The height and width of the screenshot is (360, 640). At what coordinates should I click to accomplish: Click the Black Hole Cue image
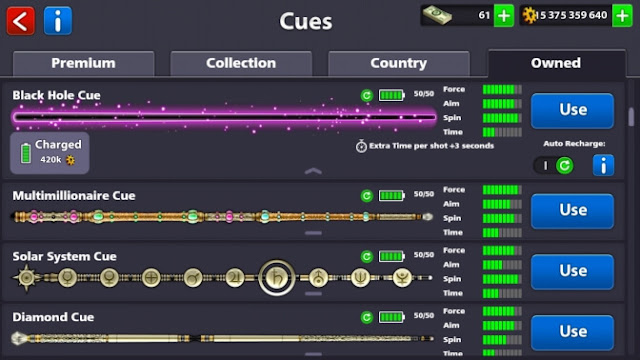[224, 118]
